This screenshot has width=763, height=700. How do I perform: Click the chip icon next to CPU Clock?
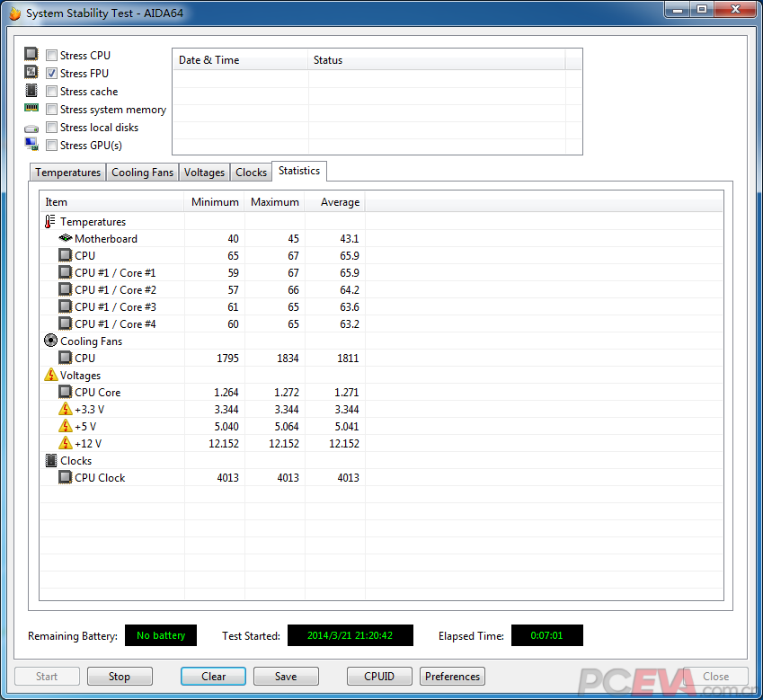(x=65, y=478)
